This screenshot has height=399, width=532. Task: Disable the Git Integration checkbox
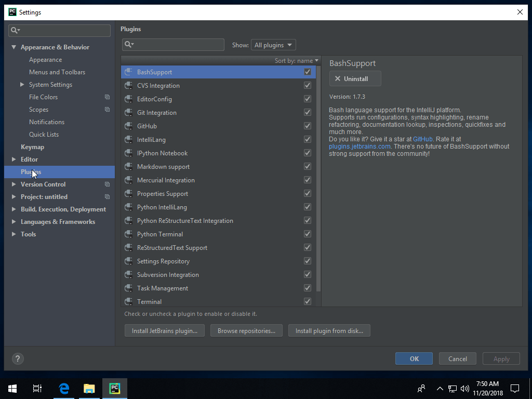tap(308, 113)
